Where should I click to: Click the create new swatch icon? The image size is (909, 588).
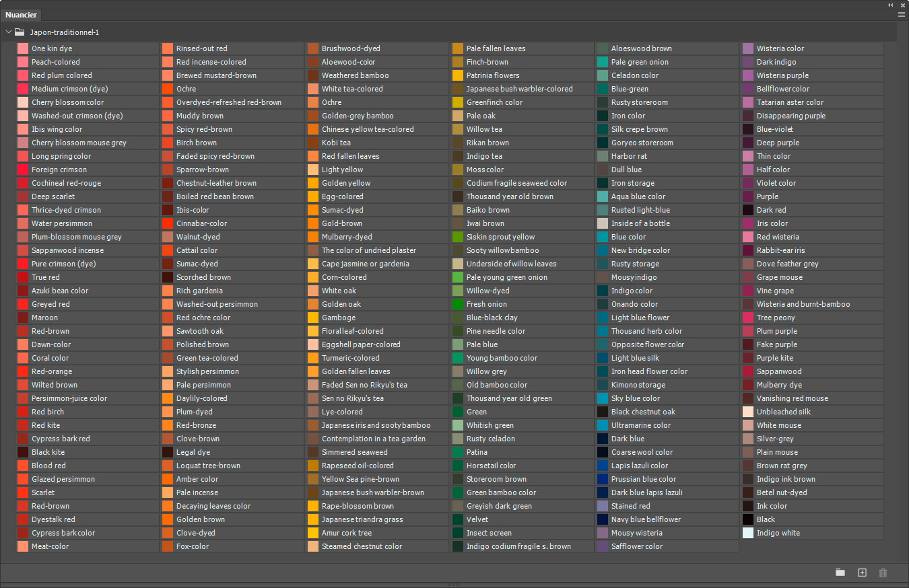(x=862, y=573)
